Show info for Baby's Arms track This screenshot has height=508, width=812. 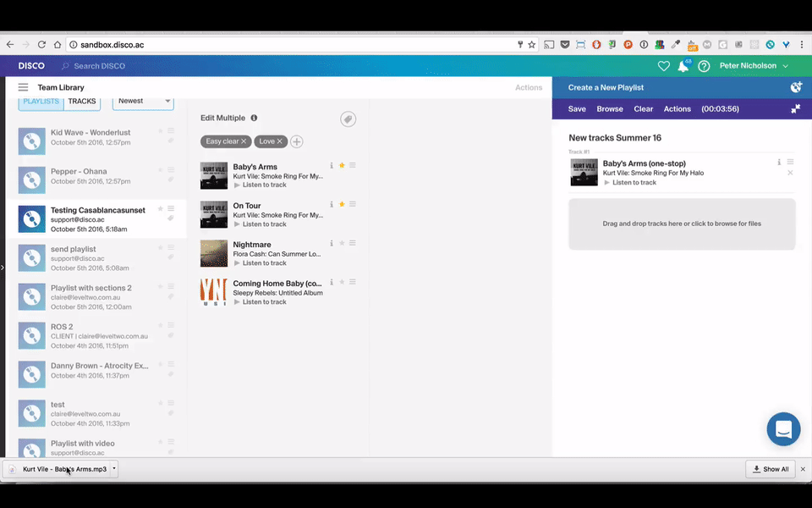(x=332, y=165)
